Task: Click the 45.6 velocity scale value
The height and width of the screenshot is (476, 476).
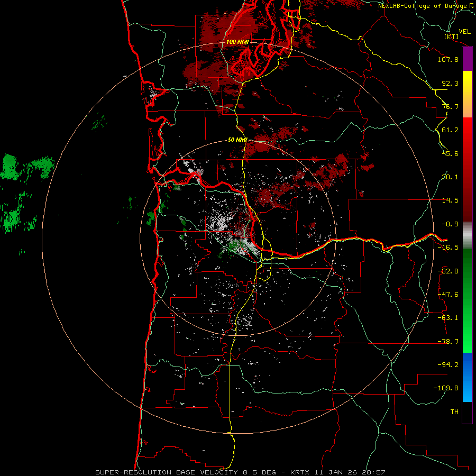Action: click(450, 153)
